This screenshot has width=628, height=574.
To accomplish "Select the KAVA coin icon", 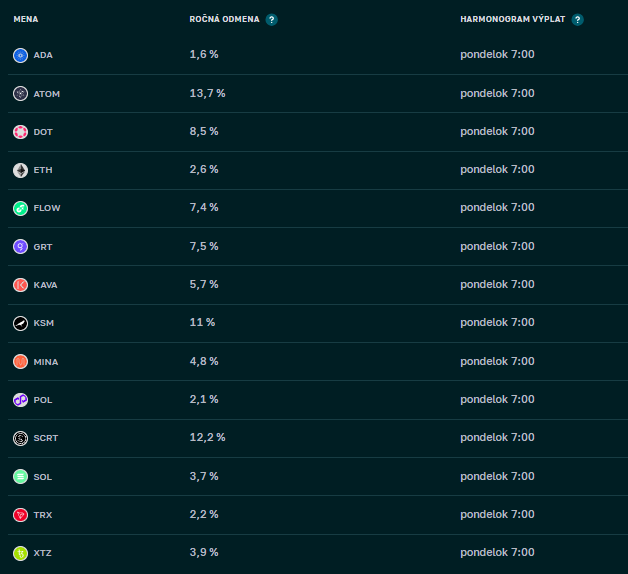I will pyautogui.click(x=20, y=285).
